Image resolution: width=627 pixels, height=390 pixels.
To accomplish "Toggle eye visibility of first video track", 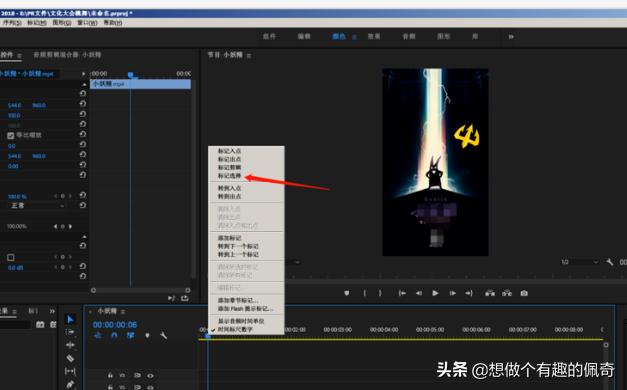I will (x=150, y=376).
